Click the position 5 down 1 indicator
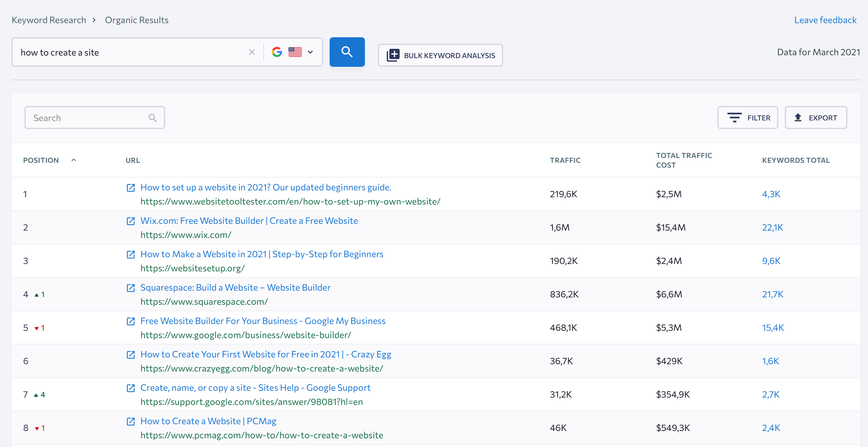Image resolution: width=868 pixels, height=447 pixels. point(40,328)
